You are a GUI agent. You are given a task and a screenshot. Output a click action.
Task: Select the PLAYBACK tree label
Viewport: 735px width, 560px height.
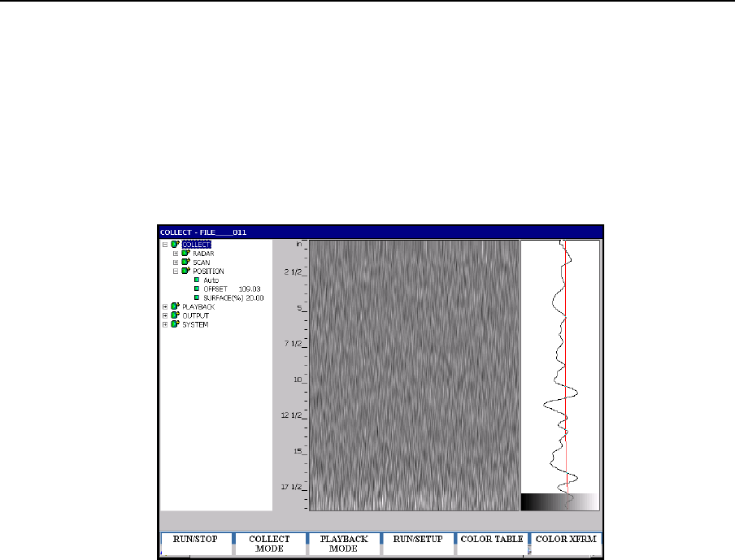198,307
